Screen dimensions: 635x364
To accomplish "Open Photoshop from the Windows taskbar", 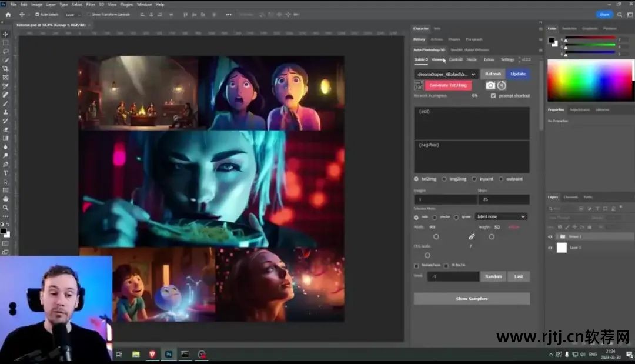I will tap(169, 355).
